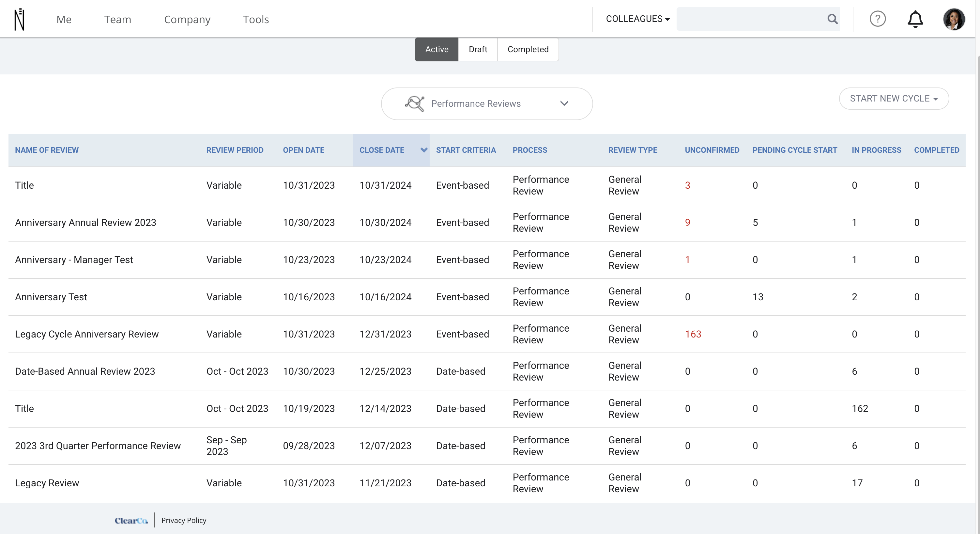Sort by PENDING CYCLE START column

(x=795, y=150)
